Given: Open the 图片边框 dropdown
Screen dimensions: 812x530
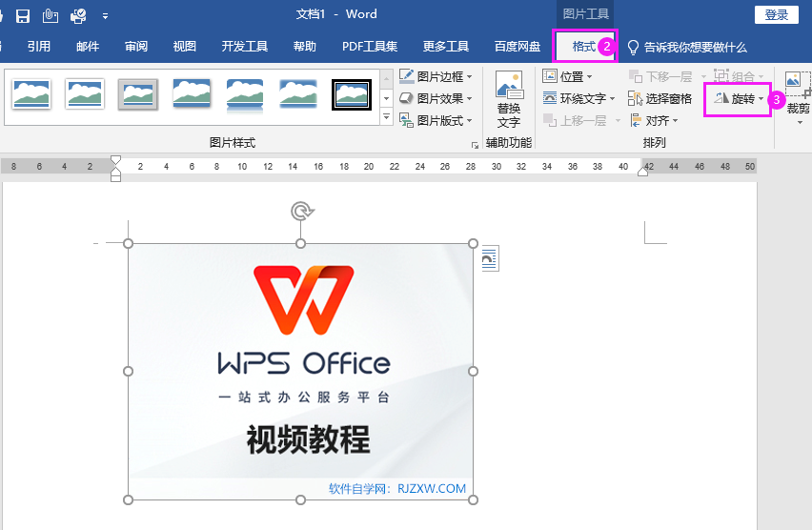Looking at the screenshot, I should (436, 76).
